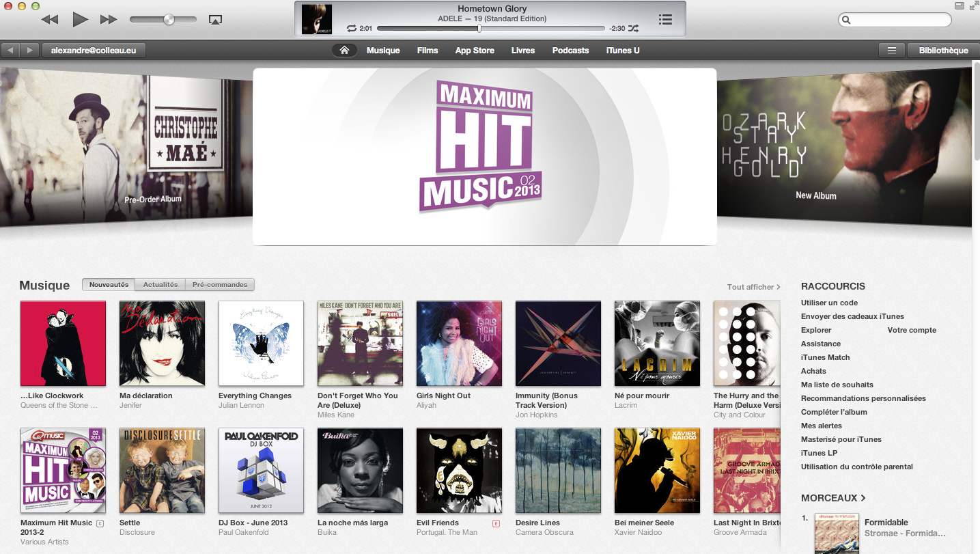Click Tout afficher link
Image resolution: width=980 pixels, height=554 pixels.
[753, 287]
